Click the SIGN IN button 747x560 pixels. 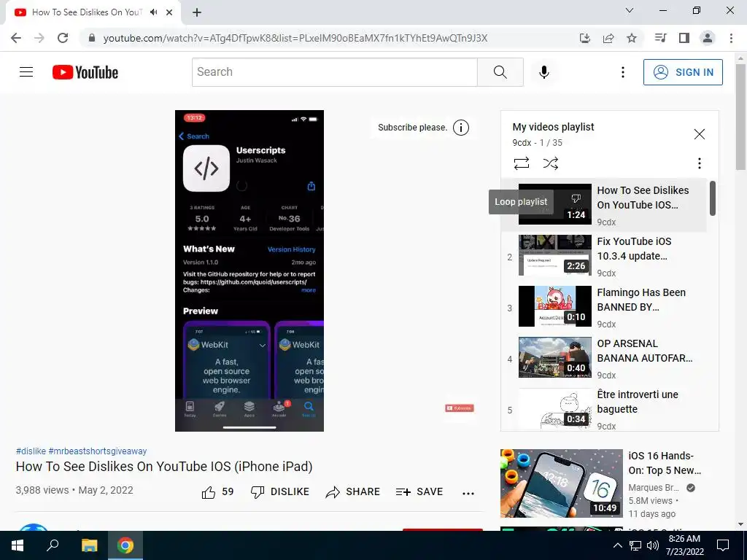pyautogui.click(x=683, y=72)
